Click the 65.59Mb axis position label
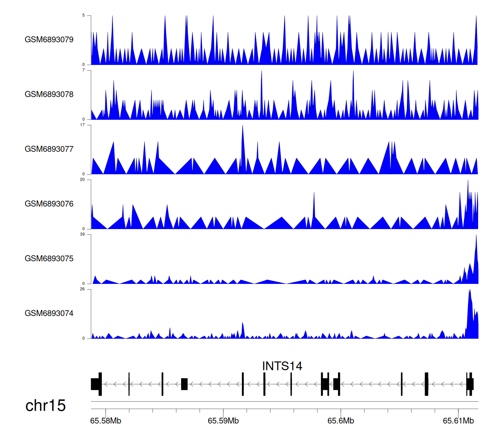The image size is (504, 444). (223, 421)
